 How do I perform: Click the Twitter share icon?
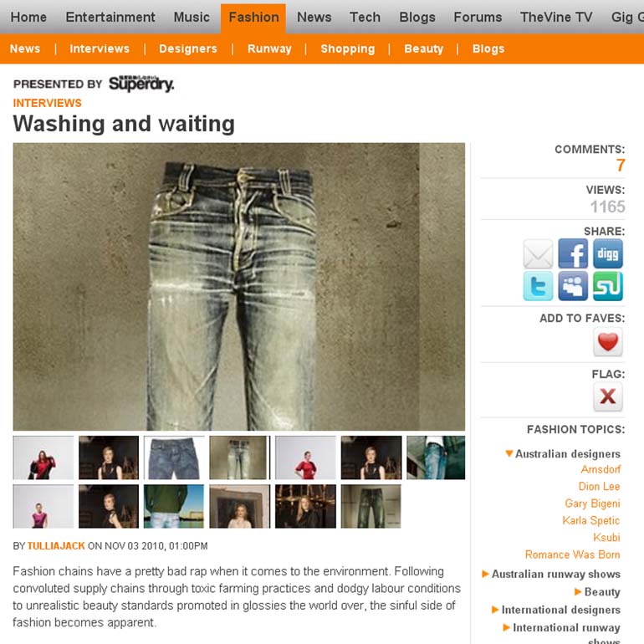[x=538, y=286]
